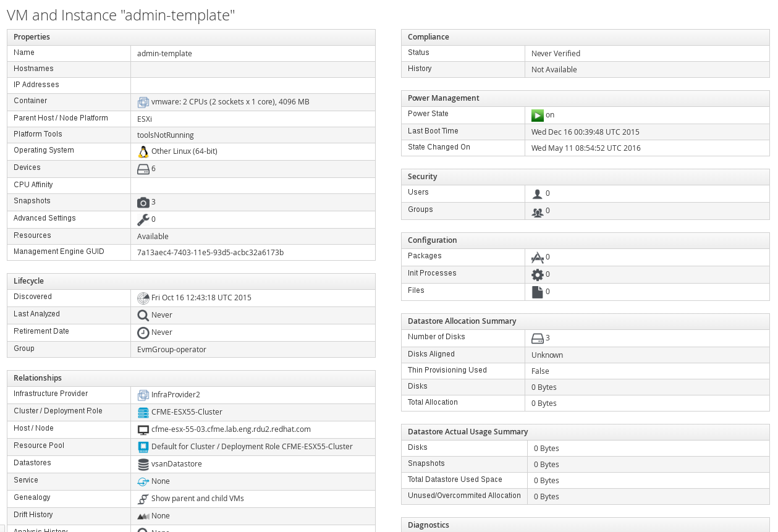Click the Genealogy tree icon
This screenshot has width=778, height=532.
(143, 499)
